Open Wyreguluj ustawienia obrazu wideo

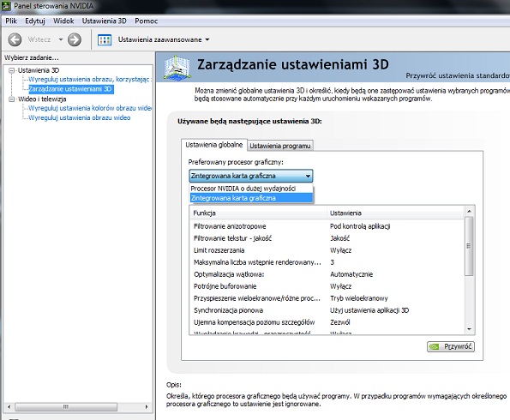point(80,117)
